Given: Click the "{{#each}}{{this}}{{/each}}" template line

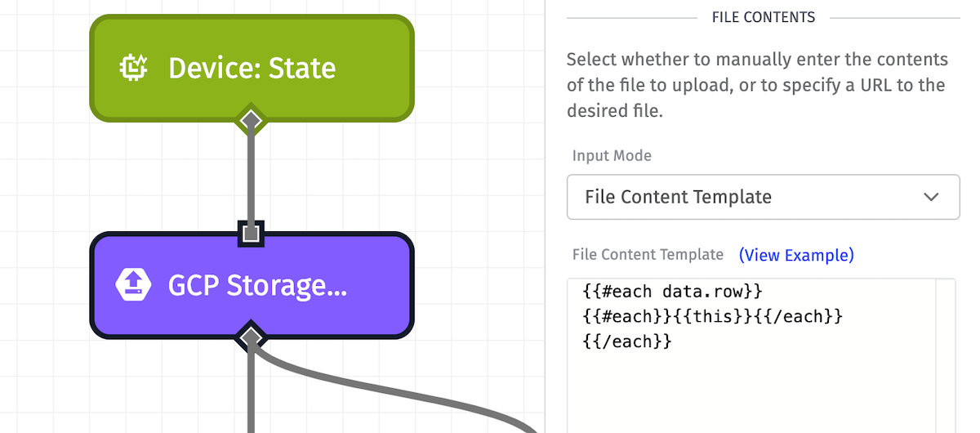Looking at the screenshot, I should click(x=712, y=316).
